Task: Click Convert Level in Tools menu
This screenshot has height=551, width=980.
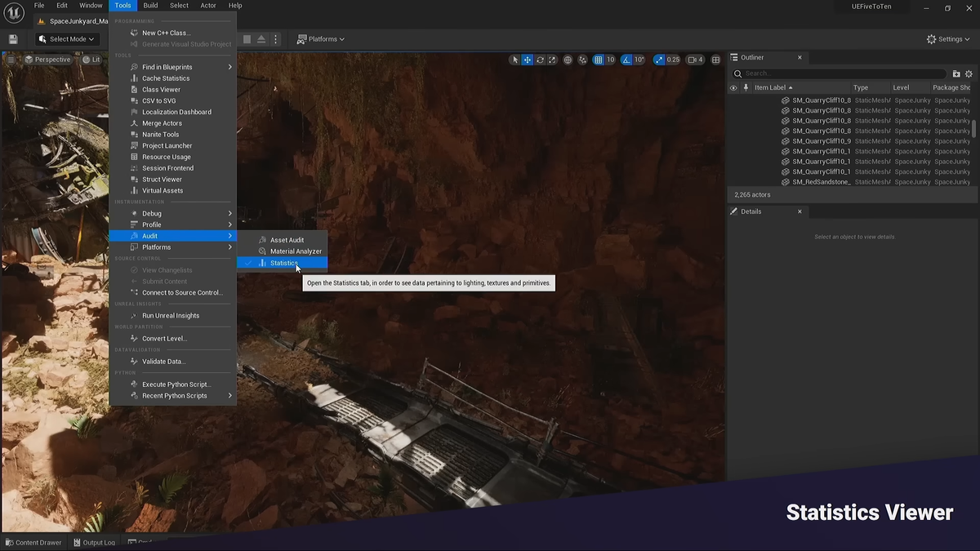Action: [173, 338]
